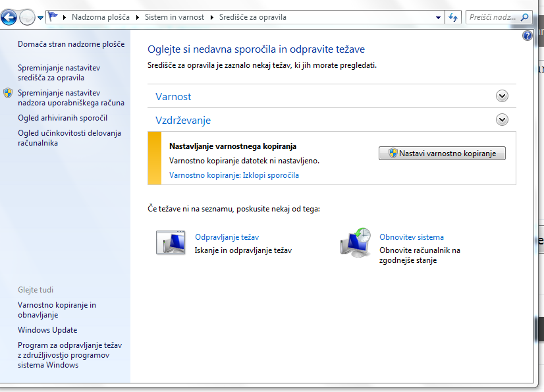Click the Obnovitev sistema computer icon
Screen dimensions: 544x392
(x=356, y=242)
